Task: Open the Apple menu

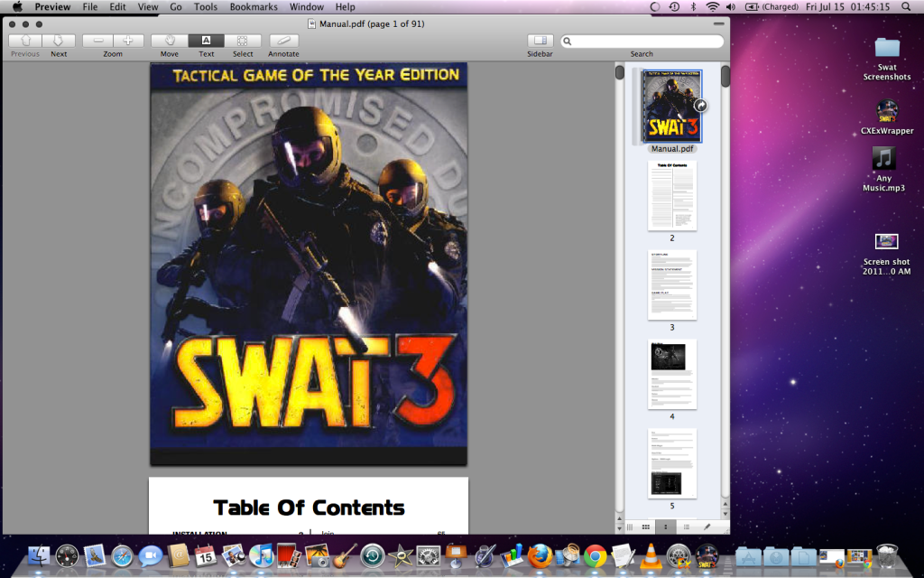Action: tap(17, 7)
